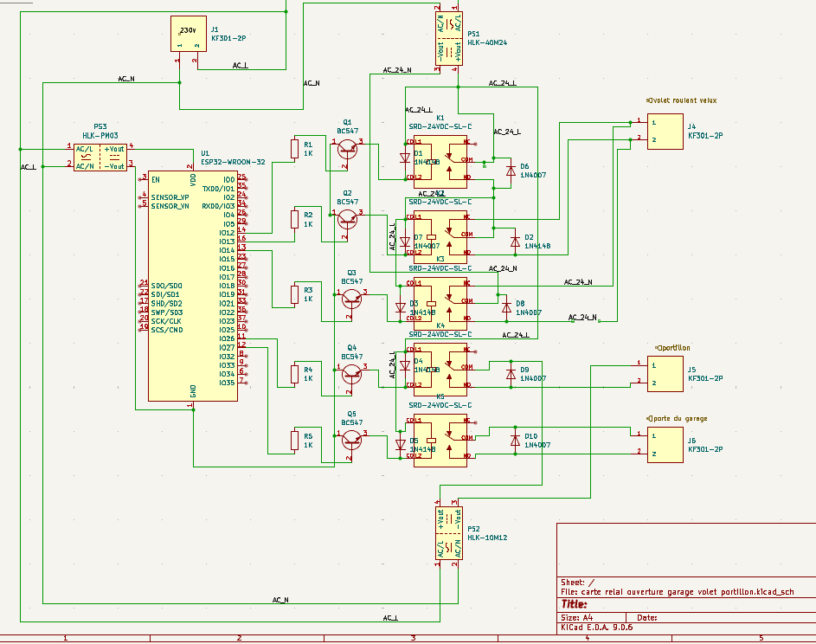Click the J5 KF301-2P portillon connector
The width and height of the screenshot is (816, 644).
tap(665, 374)
